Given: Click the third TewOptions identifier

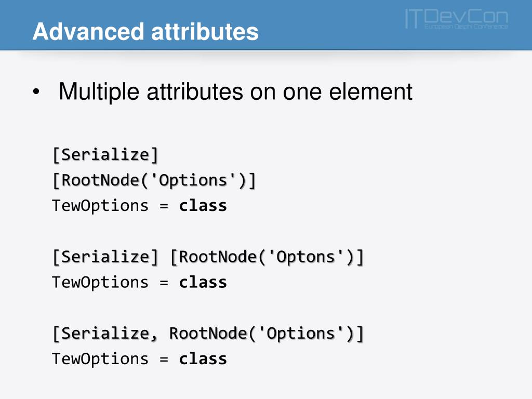Looking at the screenshot, I should (x=100, y=360).
